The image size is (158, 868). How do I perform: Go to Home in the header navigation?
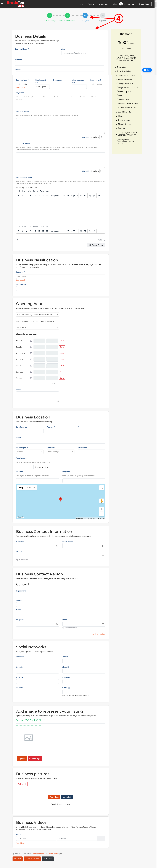pyautogui.click(x=81, y=4)
